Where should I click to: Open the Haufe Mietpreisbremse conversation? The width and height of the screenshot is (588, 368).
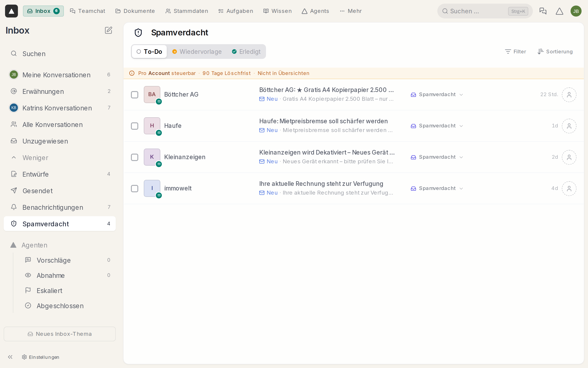click(353, 126)
